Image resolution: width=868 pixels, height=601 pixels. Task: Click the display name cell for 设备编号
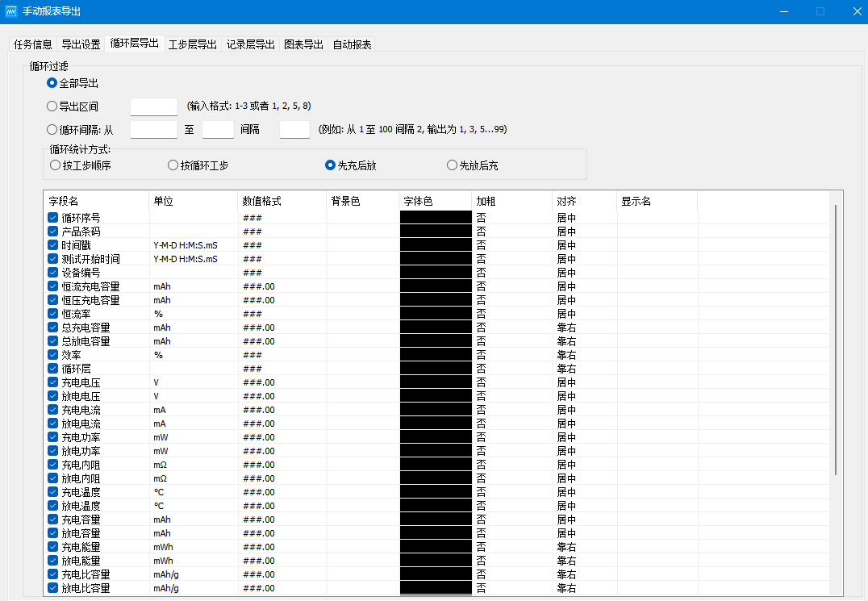[657, 273]
